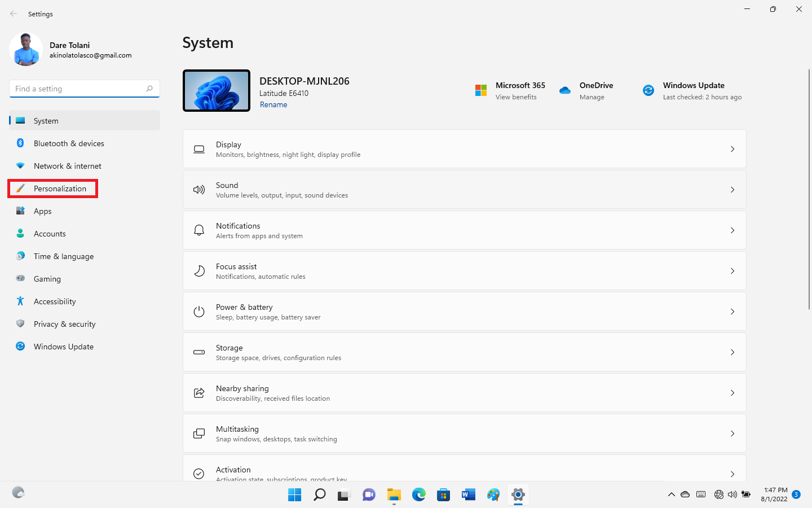This screenshot has width=812, height=508.
Task: Click the desktop wallpaper thumbnail
Action: click(217, 90)
